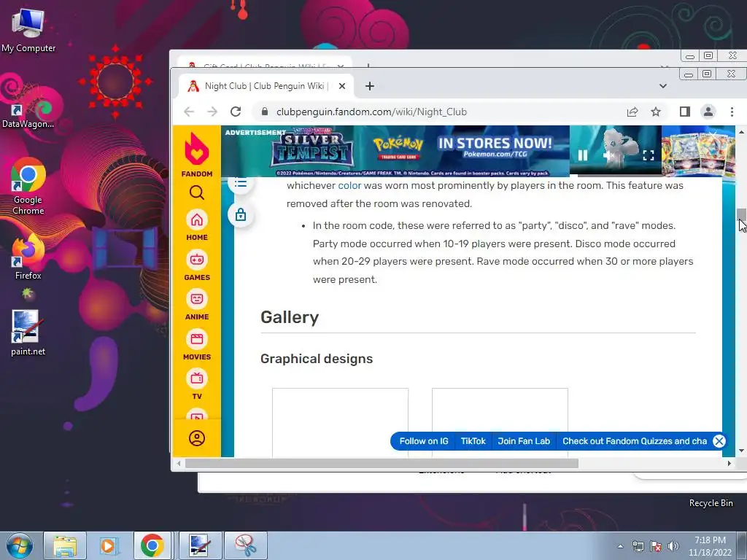Screen dimensions: 747x560
Task: Click the horizontal scrollbar thumb
Action: (382, 463)
